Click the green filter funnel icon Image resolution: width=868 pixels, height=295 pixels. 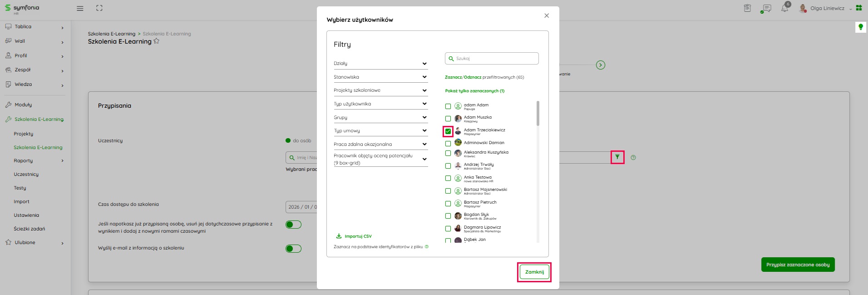point(617,157)
